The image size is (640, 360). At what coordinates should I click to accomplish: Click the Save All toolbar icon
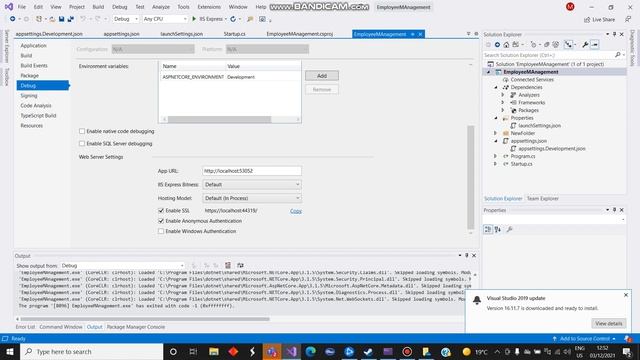pyautogui.click(x=71, y=19)
